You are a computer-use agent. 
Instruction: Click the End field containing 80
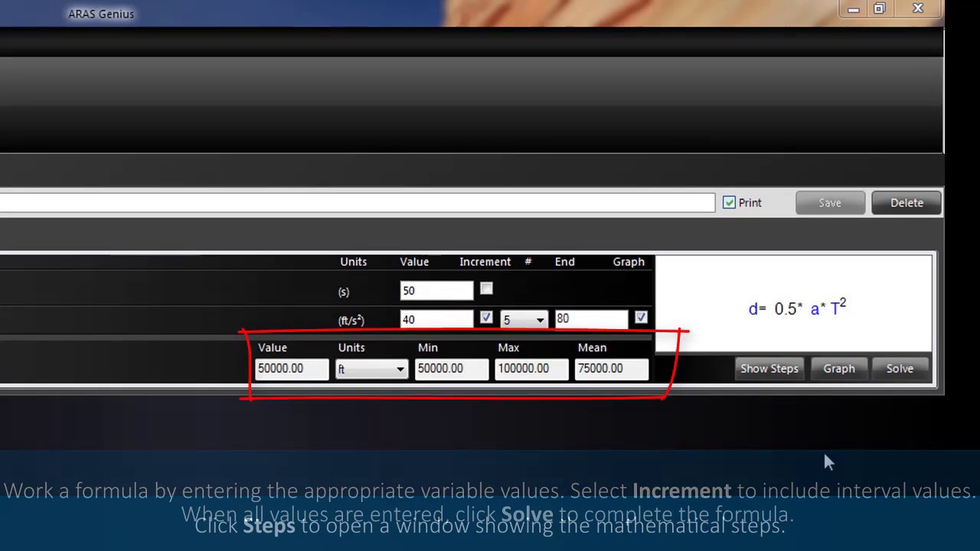pos(591,318)
